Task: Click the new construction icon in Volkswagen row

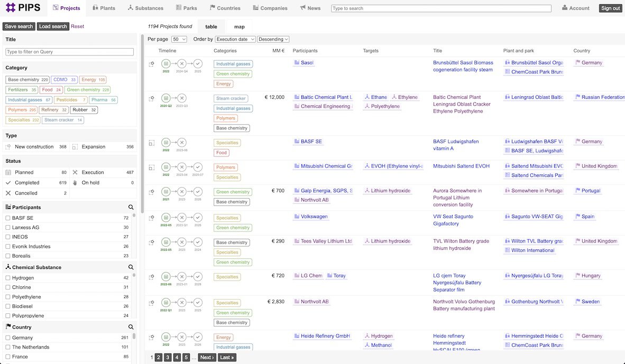Action: pos(151,218)
